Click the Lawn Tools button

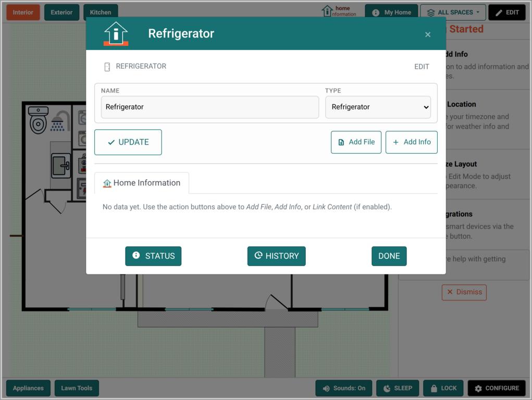click(x=77, y=388)
